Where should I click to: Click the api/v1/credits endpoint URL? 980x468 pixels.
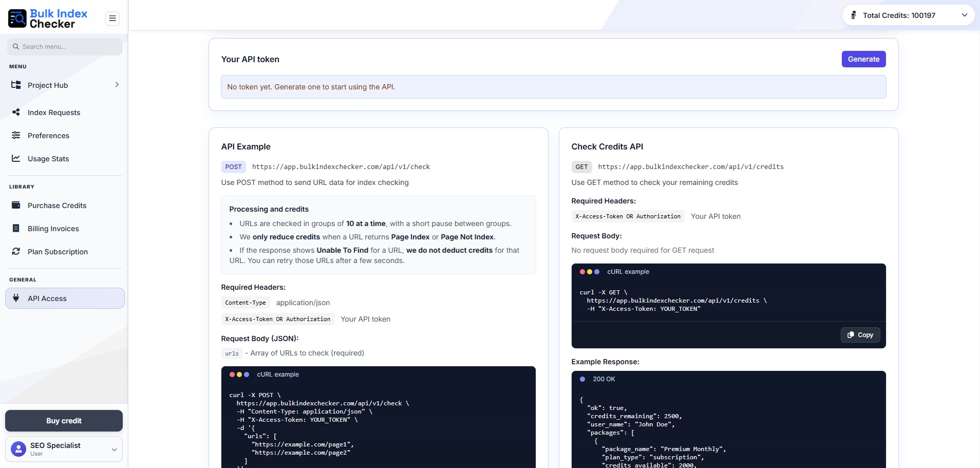691,167
